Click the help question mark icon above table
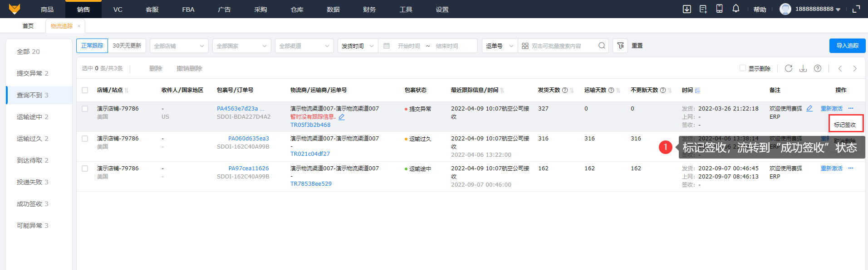 818,68
